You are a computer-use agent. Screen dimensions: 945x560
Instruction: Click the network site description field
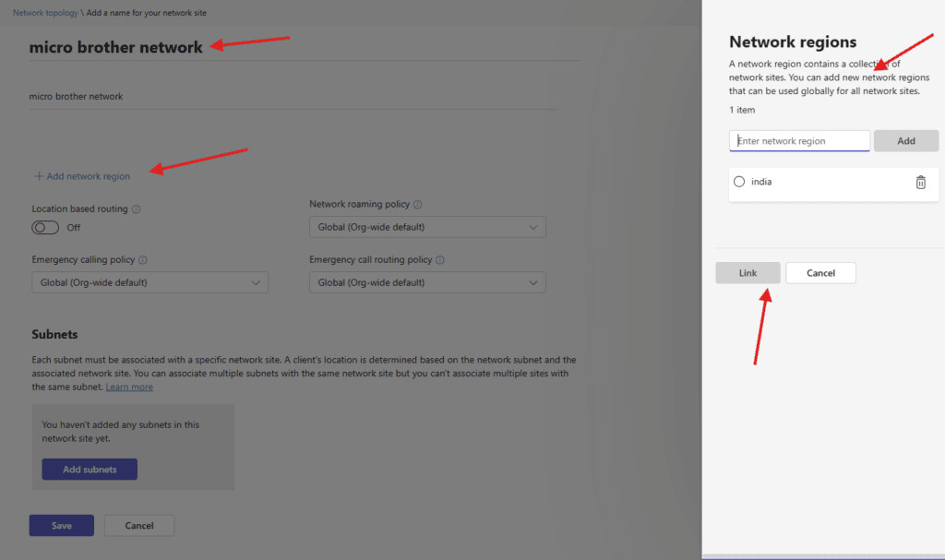click(292, 96)
